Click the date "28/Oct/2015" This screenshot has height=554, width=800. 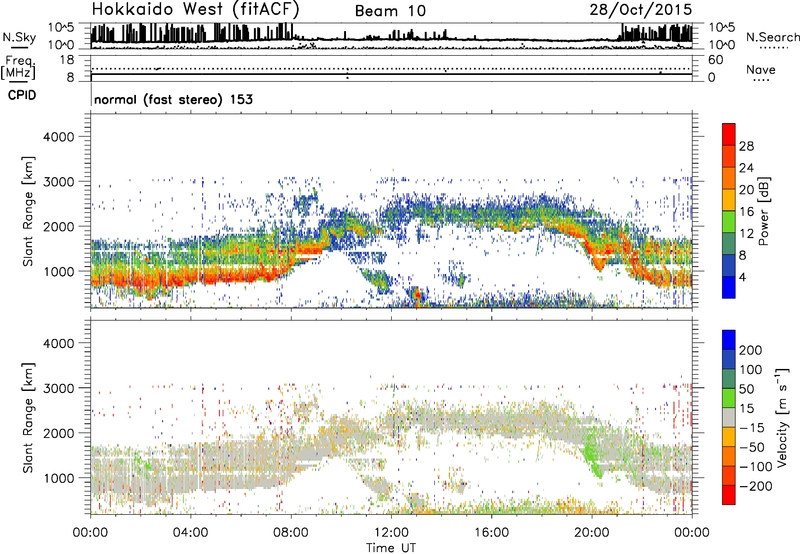(x=641, y=10)
